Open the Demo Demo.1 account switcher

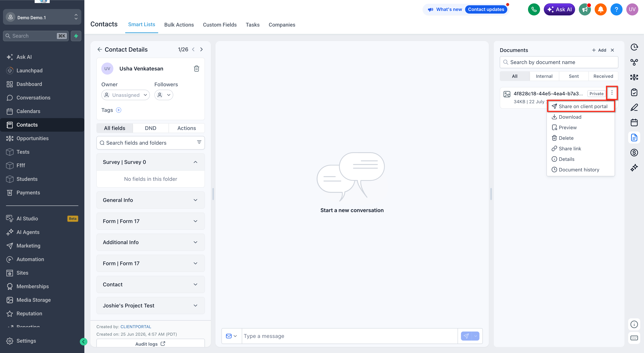point(42,17)
